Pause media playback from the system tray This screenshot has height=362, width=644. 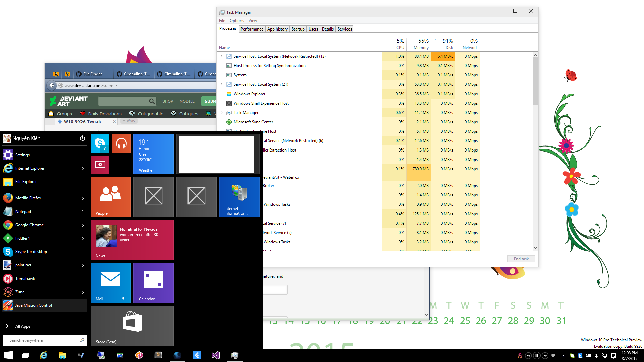coord(537,356)
